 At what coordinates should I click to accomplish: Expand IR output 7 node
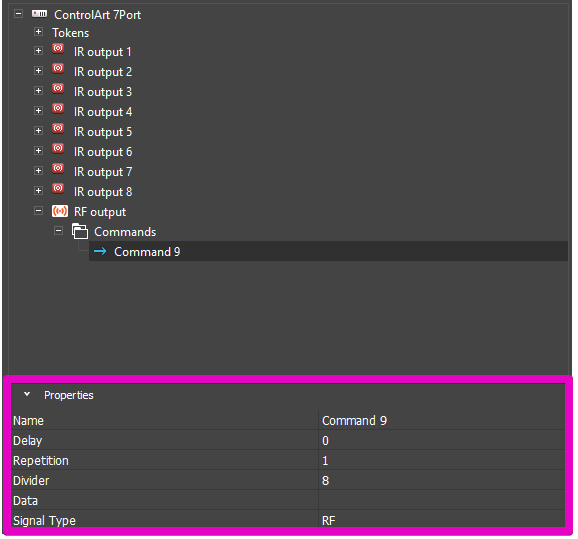[38, 170]
